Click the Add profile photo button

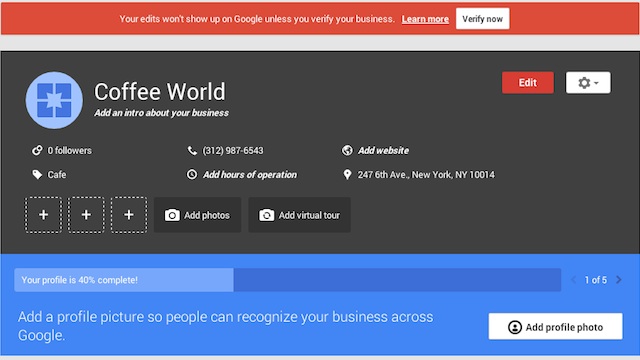556,327
